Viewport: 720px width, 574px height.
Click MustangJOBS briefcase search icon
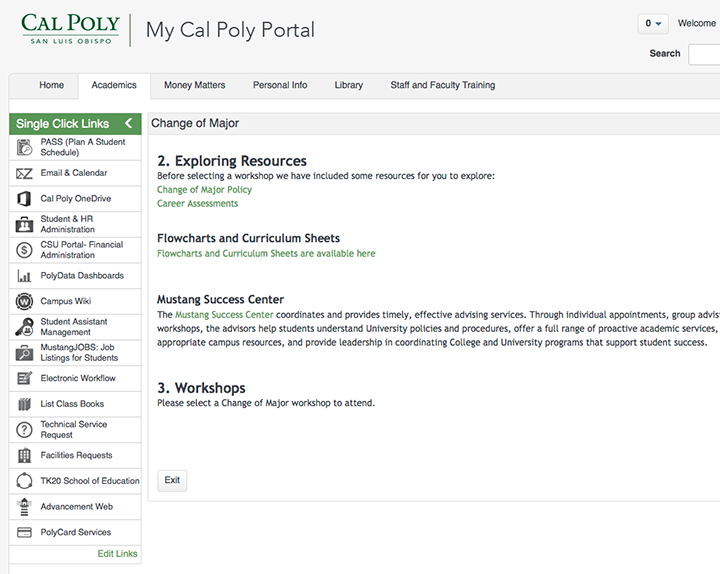24,353
